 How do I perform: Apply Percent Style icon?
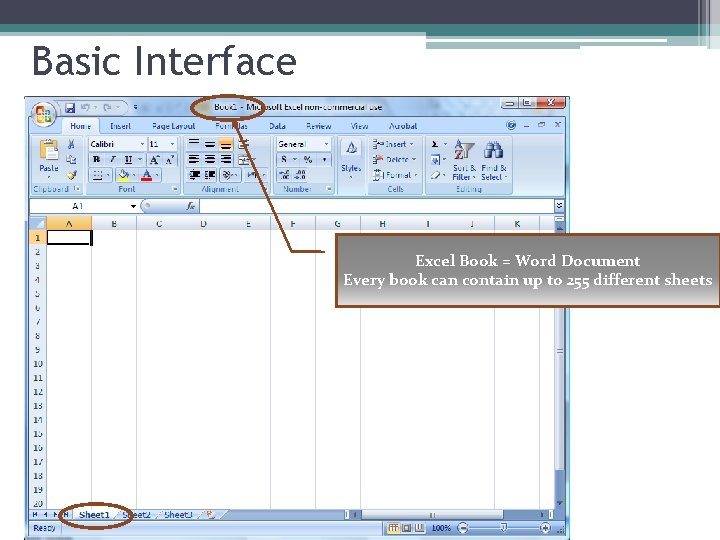[x=308, y=159]
